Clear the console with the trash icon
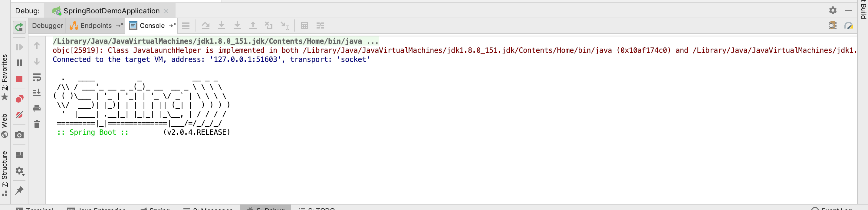Screen dimensions: 868x210 click(x=37, y=124)
